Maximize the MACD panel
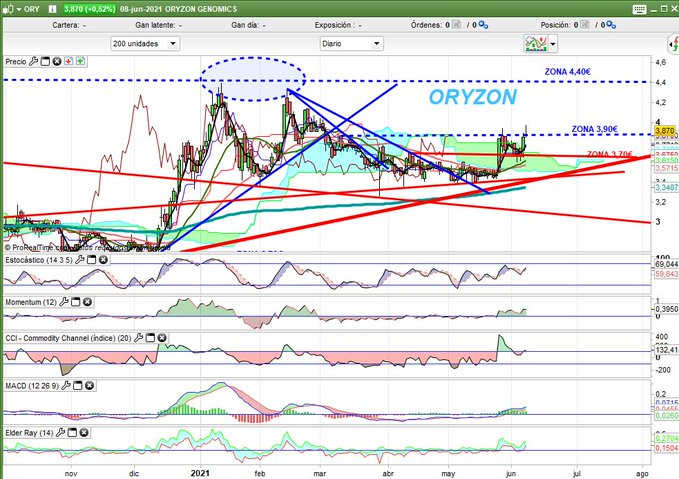The image size is (679, 479). pyautogui.click(x=78, y=385)
